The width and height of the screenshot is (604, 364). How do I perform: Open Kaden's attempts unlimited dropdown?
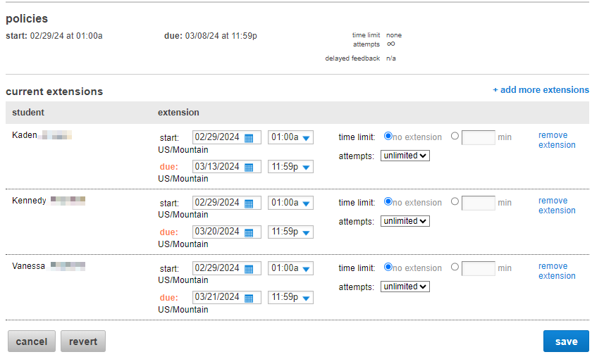click(405, 156)
